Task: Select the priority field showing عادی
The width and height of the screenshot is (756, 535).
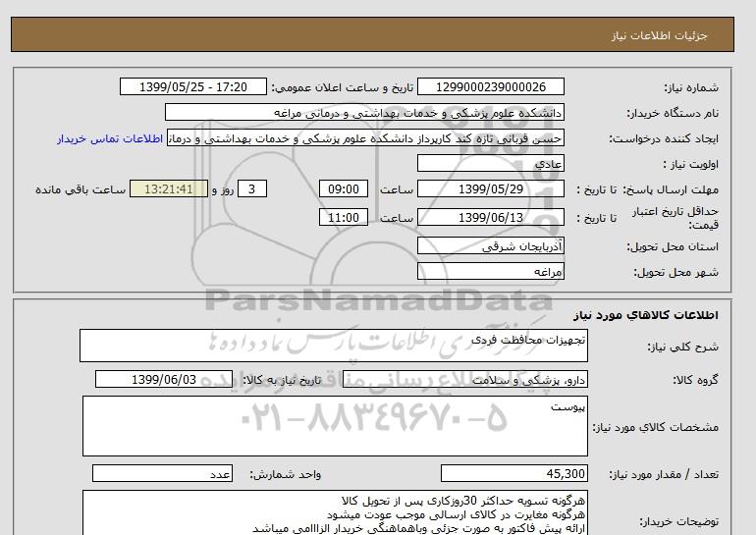Action: coord(490,163)
